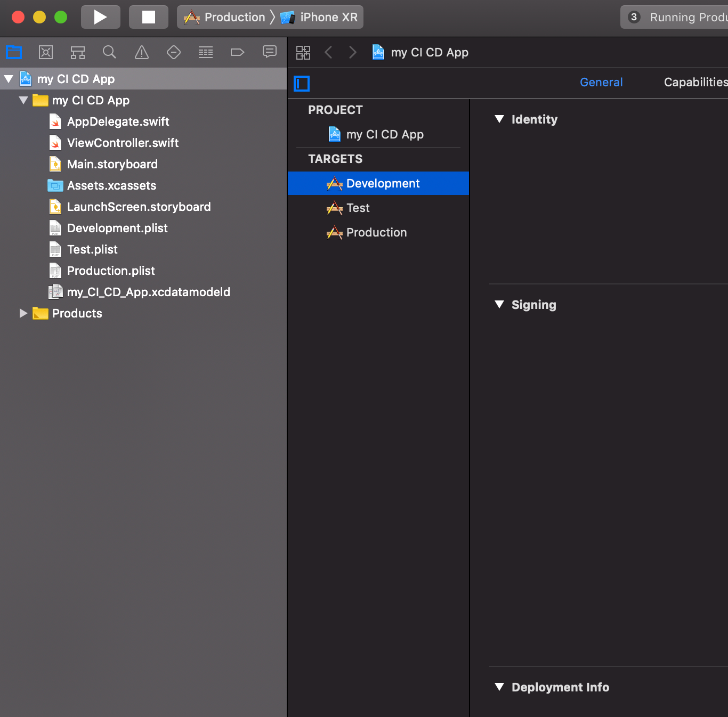This screenshot has height=717, width=728.
Task: Open ViewController.swift file
Action: [x=123, y=143]
